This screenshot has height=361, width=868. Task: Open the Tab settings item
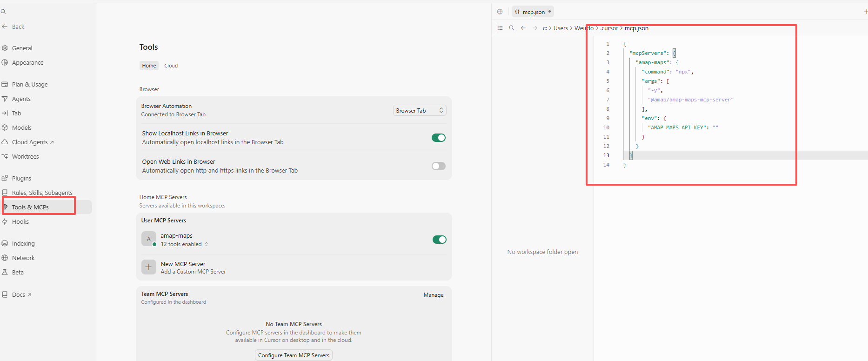coord(16,113)
